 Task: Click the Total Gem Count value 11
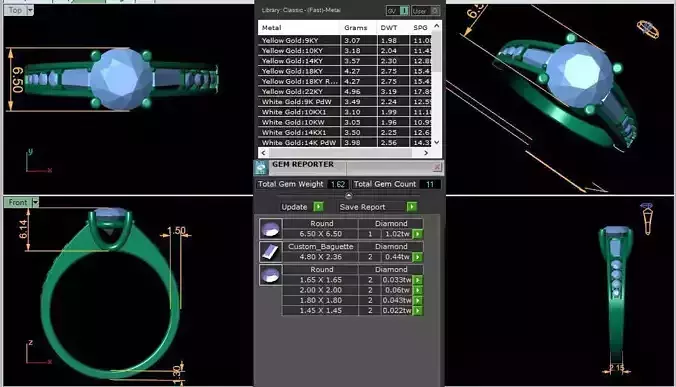click(x=430, y=184)
